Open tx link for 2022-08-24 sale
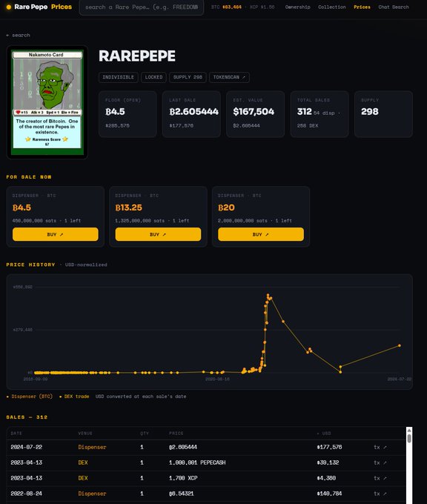The height and width of the screenshot is (504, 427). coord(380,494)
